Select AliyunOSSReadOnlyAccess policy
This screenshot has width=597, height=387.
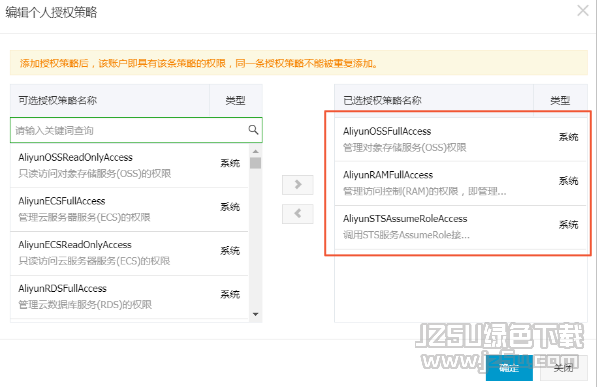(x=129, y=165)
